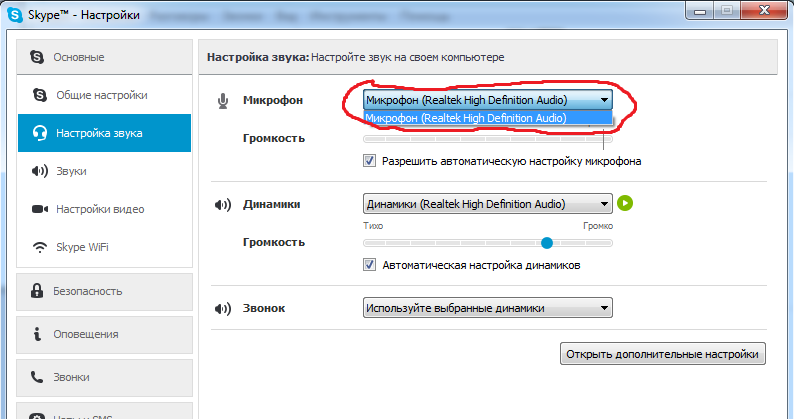This screenshot has width=794, height=419.
Task: Click Открыть дополнительные настройки button
Action: (662, 354)
